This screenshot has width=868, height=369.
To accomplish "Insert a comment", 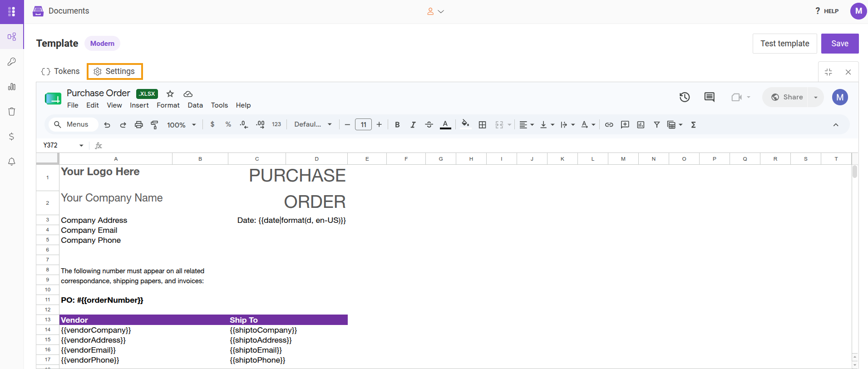I will click(x=625, y=125).
